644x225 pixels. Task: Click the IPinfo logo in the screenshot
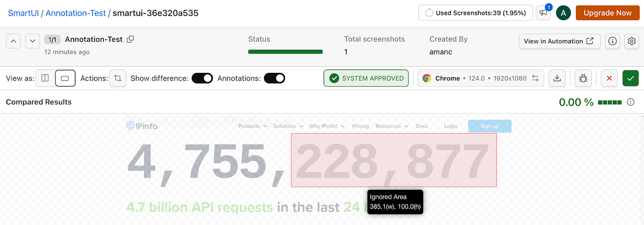coord(142,126)
